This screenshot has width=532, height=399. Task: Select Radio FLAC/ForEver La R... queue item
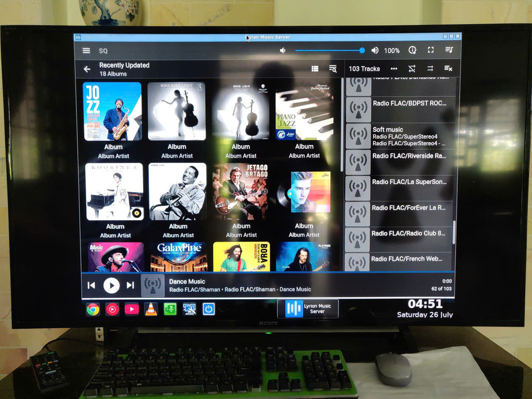tap(399, 214)
